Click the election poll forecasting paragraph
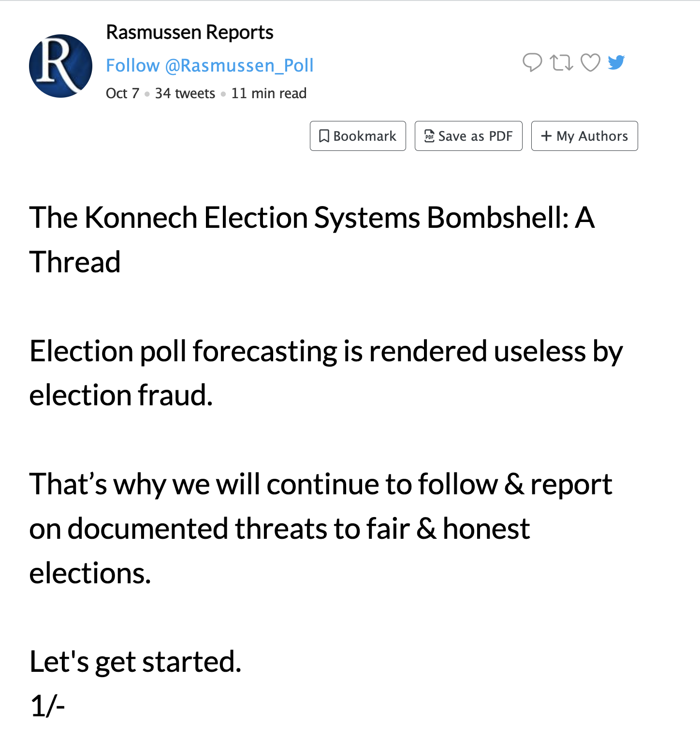The image size is (700, 740). pos(326,373)
